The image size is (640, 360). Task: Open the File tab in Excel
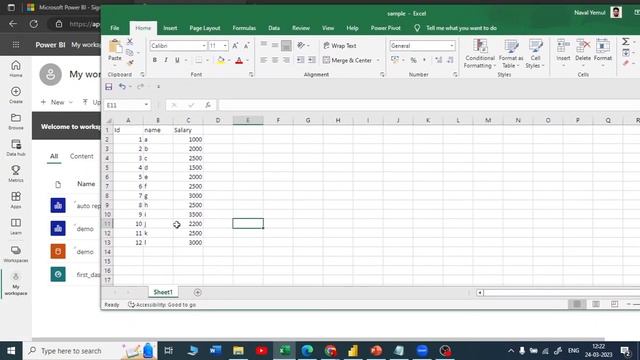click(115, 28)
